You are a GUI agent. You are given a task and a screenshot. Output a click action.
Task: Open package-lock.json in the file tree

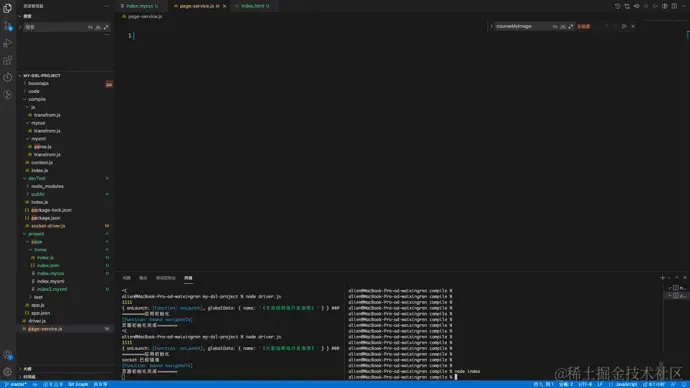click(x=51, y=210)
